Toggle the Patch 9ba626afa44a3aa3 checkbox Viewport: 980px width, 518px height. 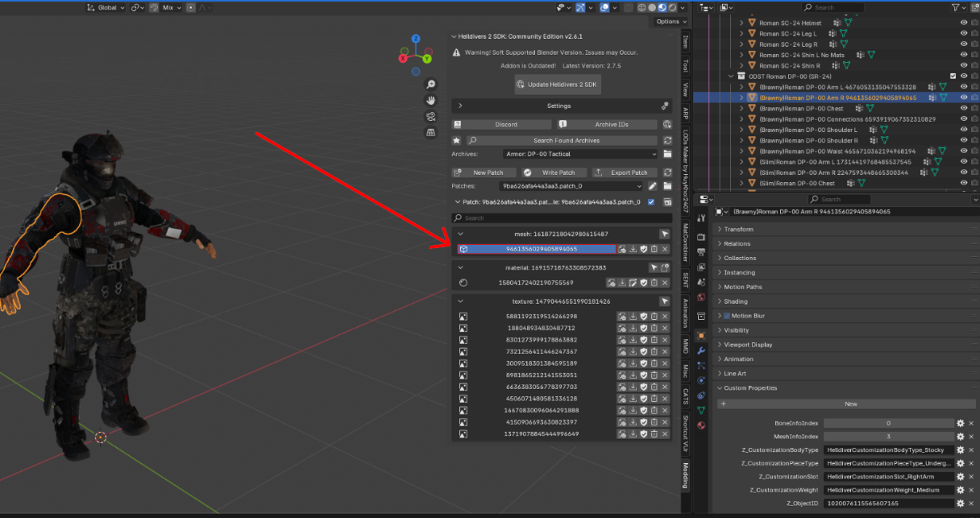pos(651,202)
